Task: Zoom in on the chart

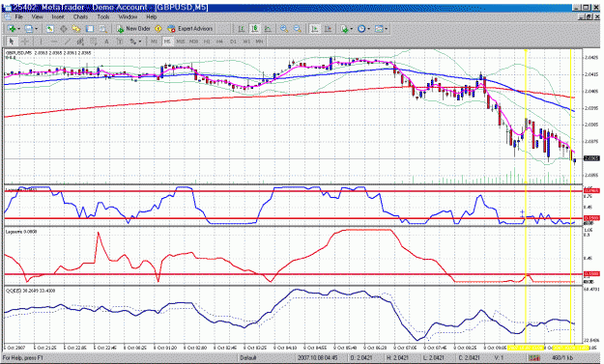Action: tap(284, 28)
